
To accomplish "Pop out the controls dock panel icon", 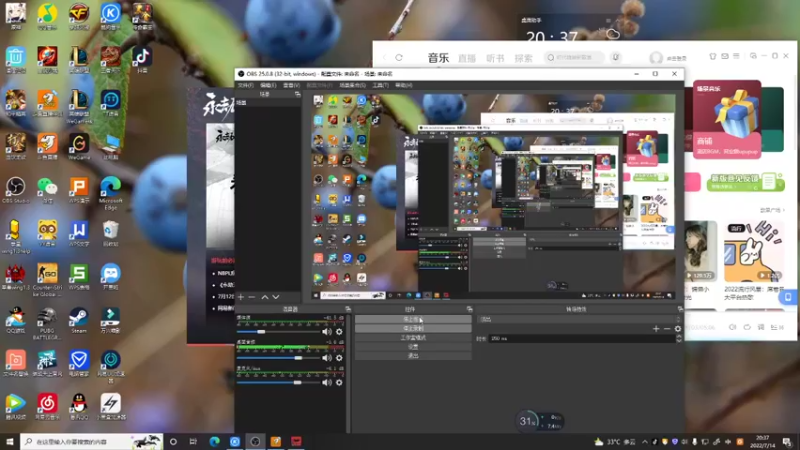I will [469, 309].
